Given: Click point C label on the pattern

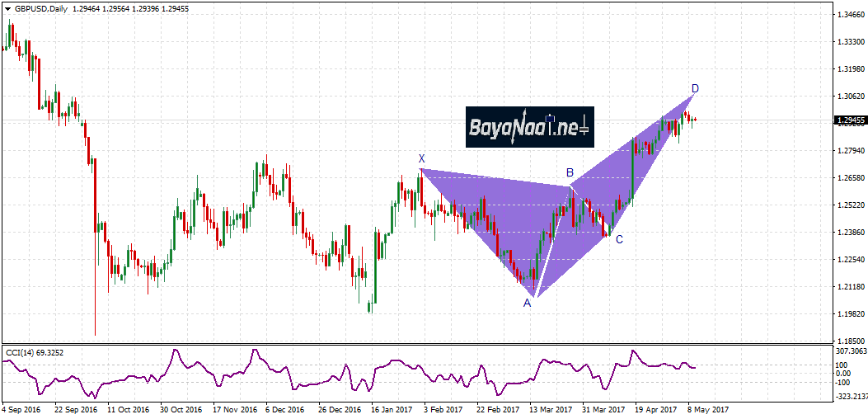Looking at the screenshot, I should 619,239.
